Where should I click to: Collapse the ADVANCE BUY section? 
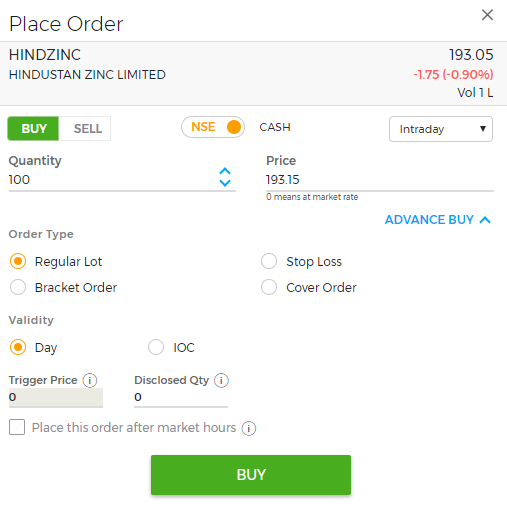[x=438, y=220]
